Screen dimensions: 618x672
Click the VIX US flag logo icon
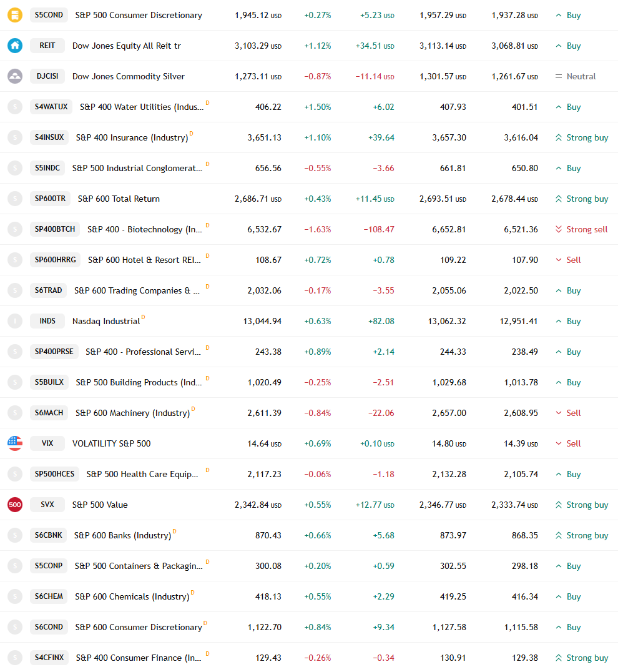pyautogui.click(x=15, y=443)
